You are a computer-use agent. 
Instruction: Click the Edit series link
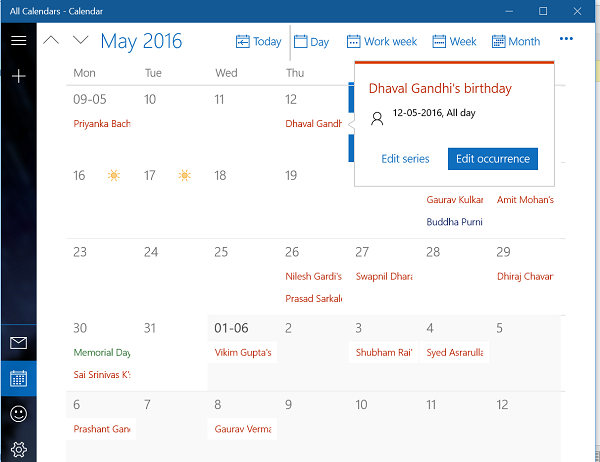pos(405,159)
